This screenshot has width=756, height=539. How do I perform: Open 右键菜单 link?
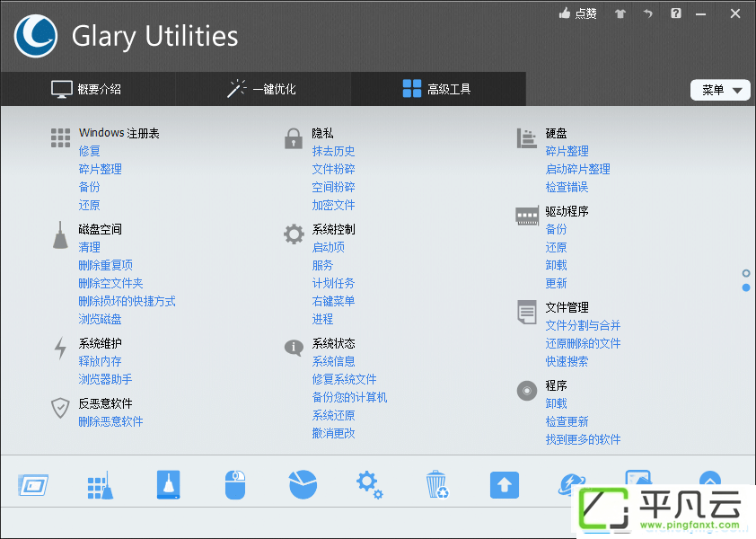[334, 301]
